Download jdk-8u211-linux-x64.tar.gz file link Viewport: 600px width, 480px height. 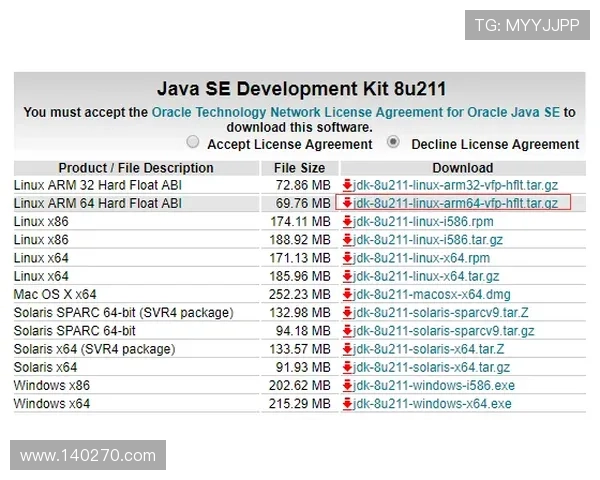(x=426, y=276)
